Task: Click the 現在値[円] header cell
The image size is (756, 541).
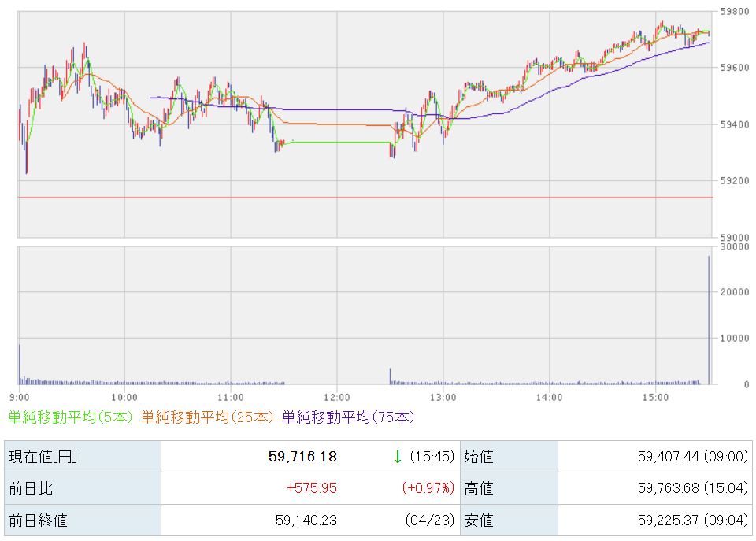Action: [43, 456]
